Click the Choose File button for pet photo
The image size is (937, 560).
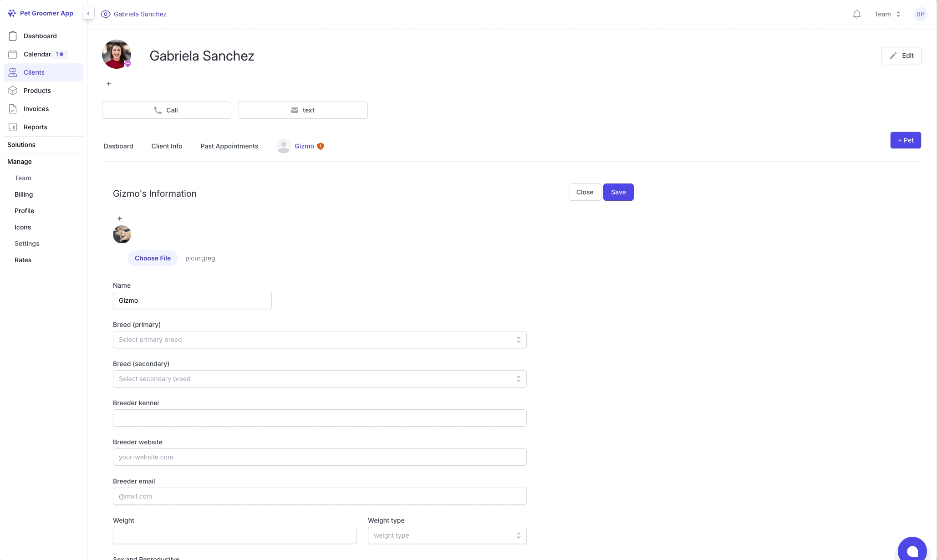(x=152, y=258)
